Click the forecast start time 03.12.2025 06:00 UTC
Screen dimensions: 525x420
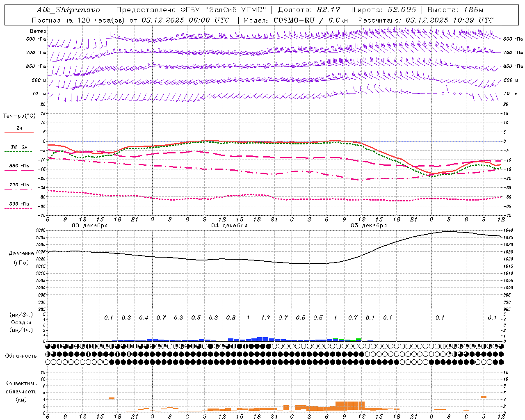coord(185,20)
